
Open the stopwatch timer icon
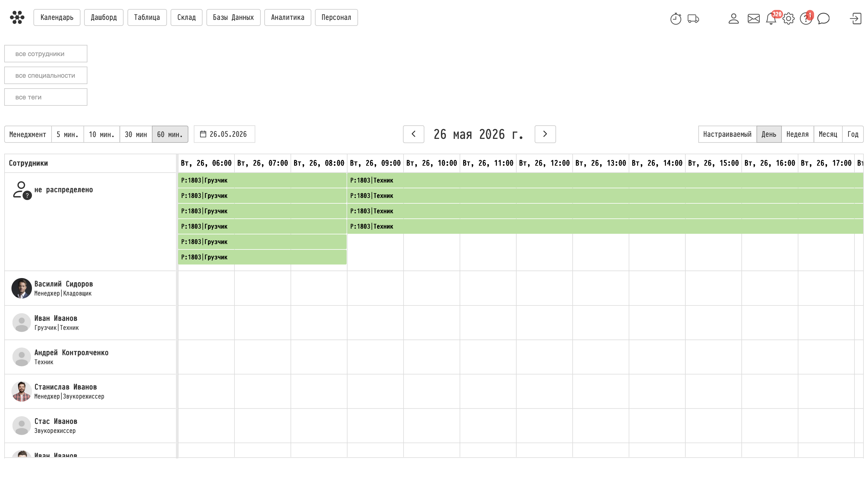tap(675, 18)
